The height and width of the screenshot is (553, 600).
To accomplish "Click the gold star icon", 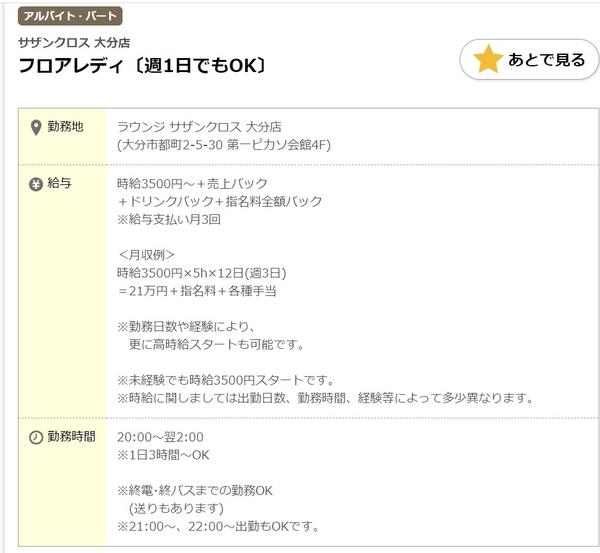I will pos(488,59).
